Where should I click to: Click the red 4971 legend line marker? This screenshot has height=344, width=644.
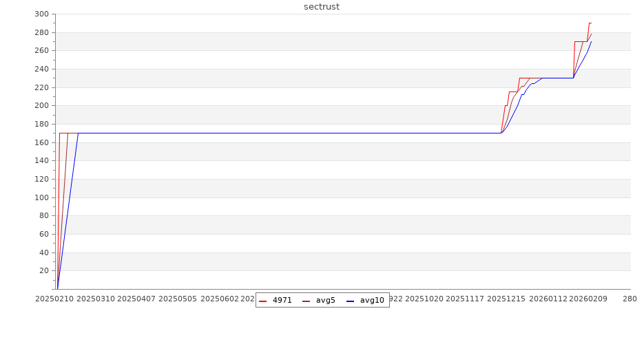(x=262, y=301)
